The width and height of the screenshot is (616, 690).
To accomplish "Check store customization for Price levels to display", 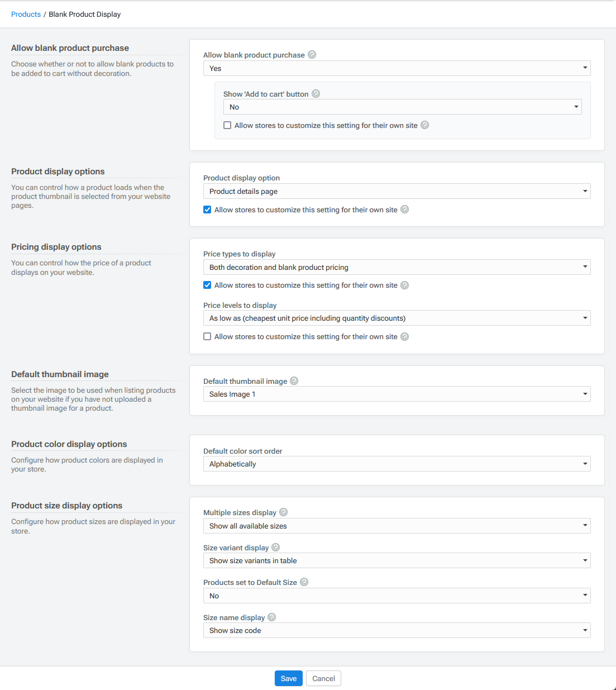I will coord(207,336).
